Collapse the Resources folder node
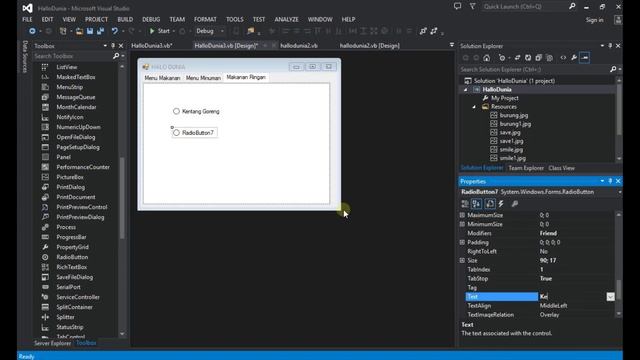Viewport: 640px width, 360px height. [x=474, y=107]
